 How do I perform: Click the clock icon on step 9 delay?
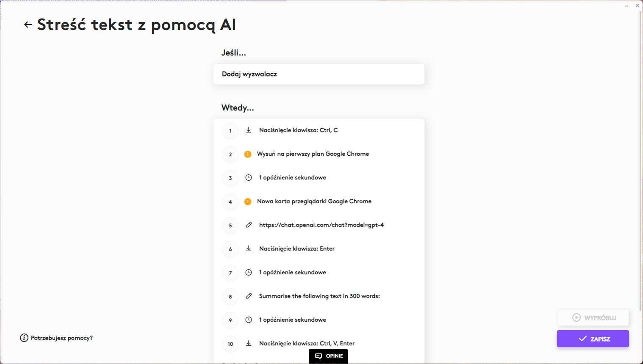(249, 320)
